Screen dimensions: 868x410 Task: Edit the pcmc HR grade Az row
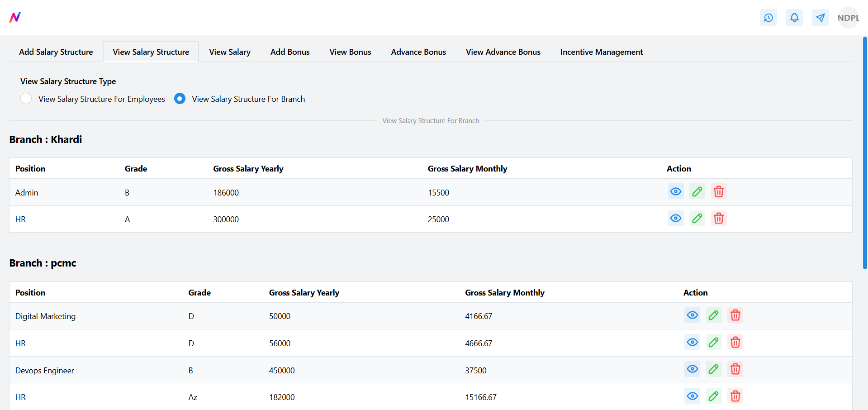(713, 396)
